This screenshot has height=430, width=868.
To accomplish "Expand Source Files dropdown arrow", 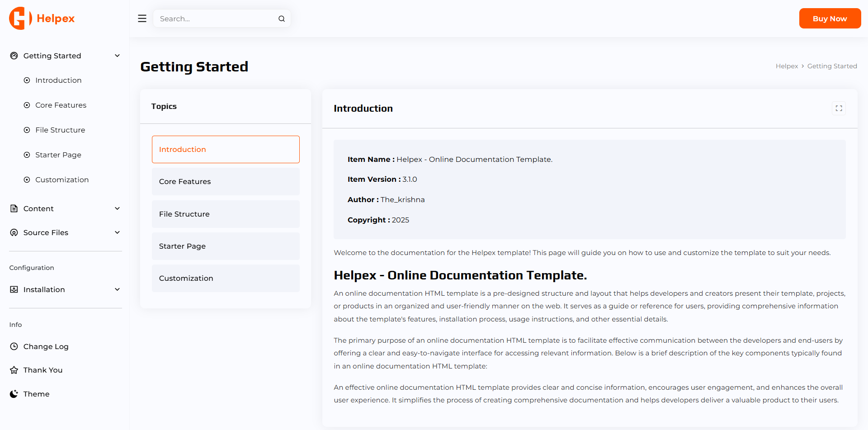I will coord(117,232).
